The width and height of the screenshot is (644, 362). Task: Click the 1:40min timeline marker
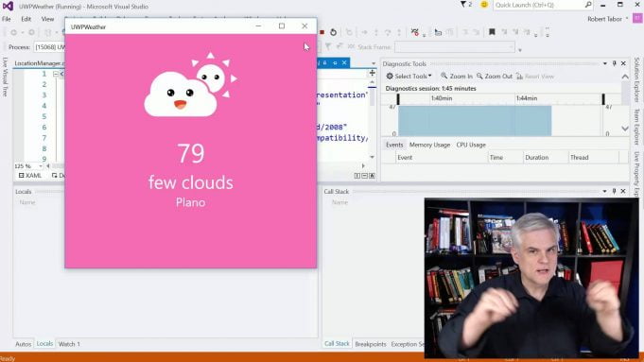click(442, 98)
